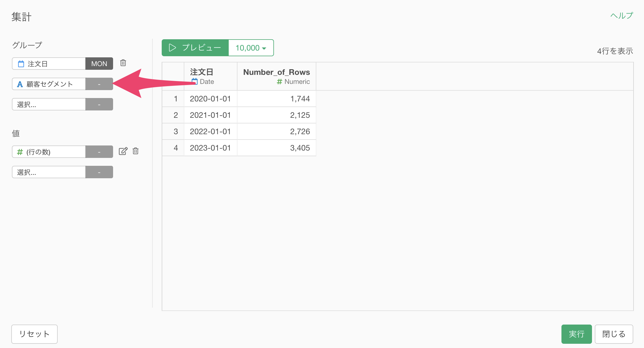Select the 2021-01-01 date cell
Viewport: 644px width, 348px height.
tap(210, 115)
